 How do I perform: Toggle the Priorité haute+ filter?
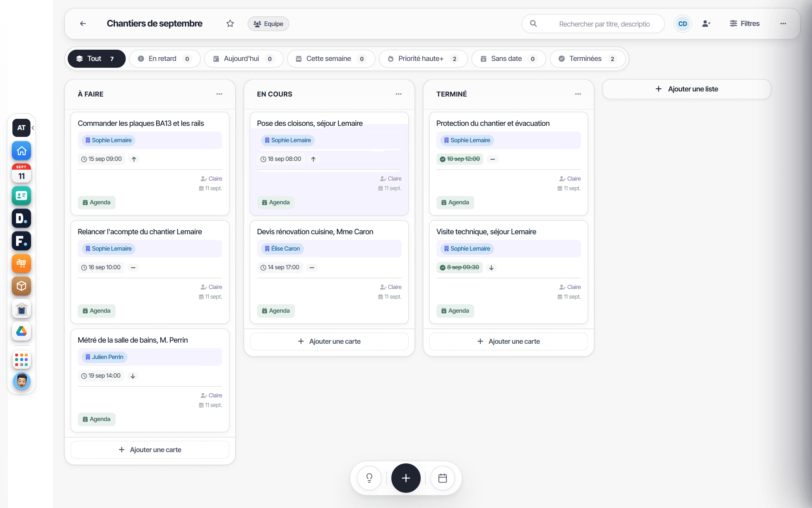click(423, 59)
